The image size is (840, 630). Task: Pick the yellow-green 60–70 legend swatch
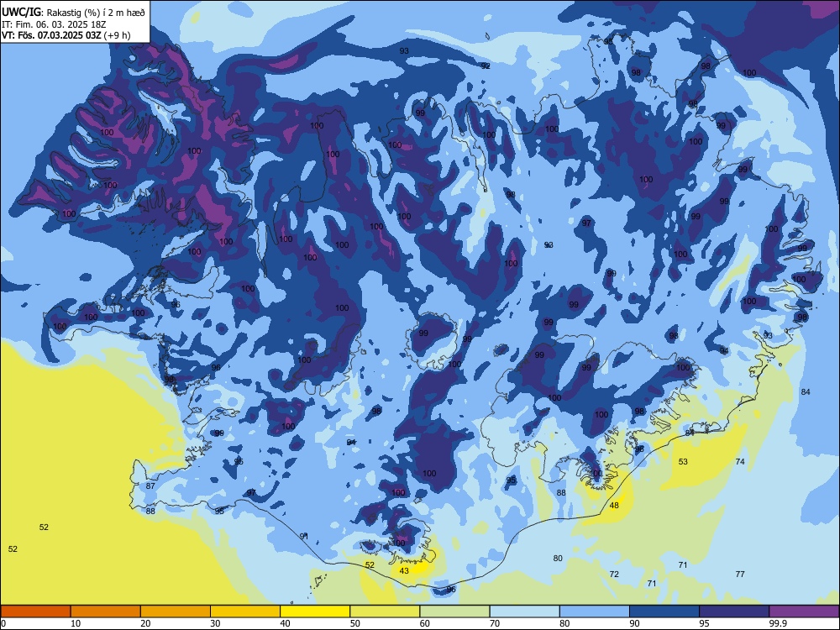click(x=454, y=612)
